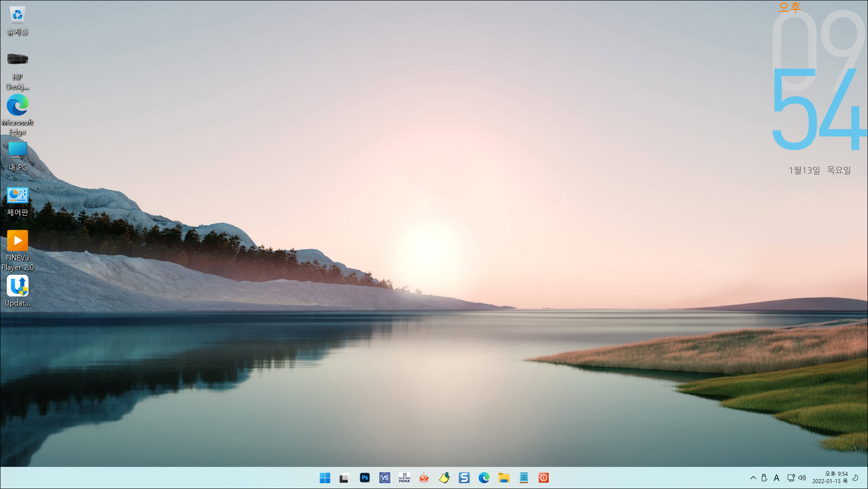Click the red power button icon

coord(543,478)
